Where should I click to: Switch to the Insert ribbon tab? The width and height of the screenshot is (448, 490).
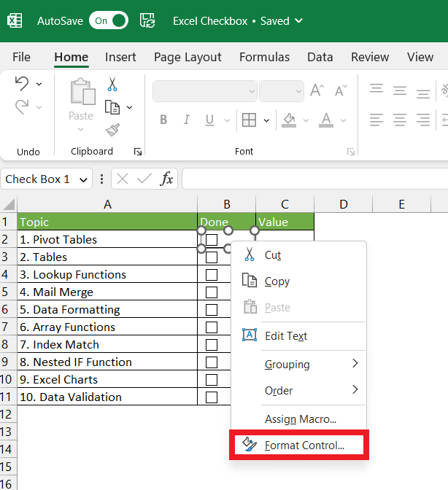click(x=120, y=57)
